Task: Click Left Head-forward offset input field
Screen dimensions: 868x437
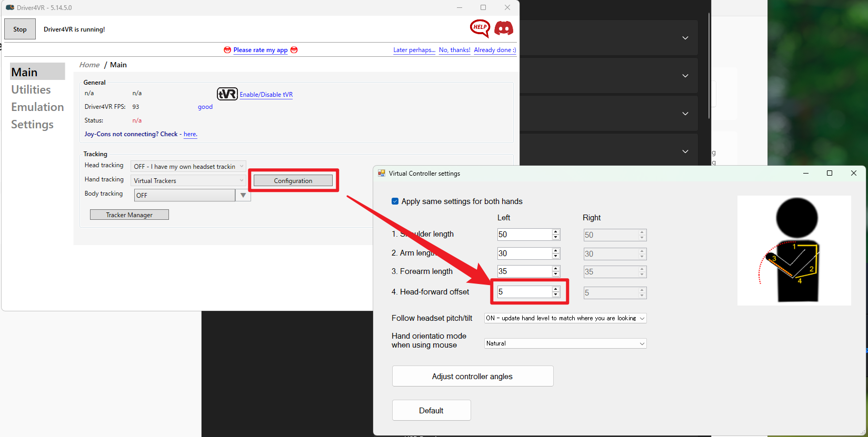Action: click(524, 292)
